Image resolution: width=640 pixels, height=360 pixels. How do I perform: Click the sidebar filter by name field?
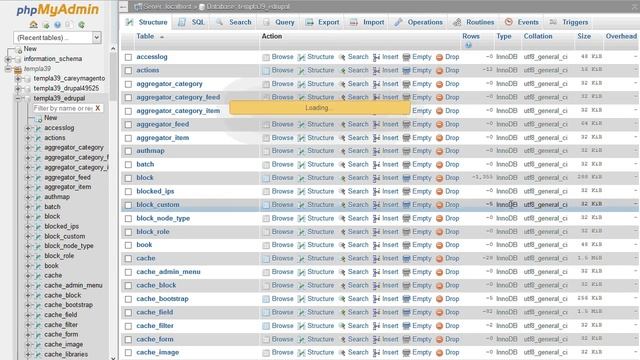pos(63,108)
